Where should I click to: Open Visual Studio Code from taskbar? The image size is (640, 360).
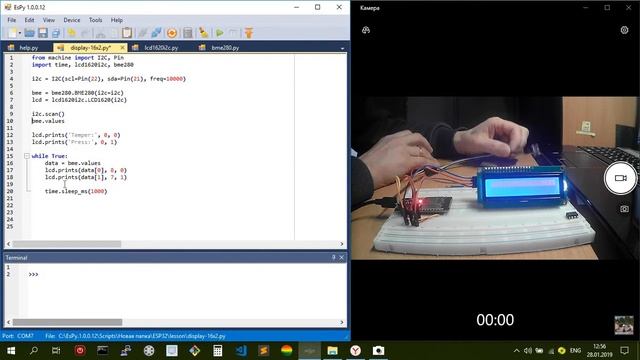click(x=241, y=351)
